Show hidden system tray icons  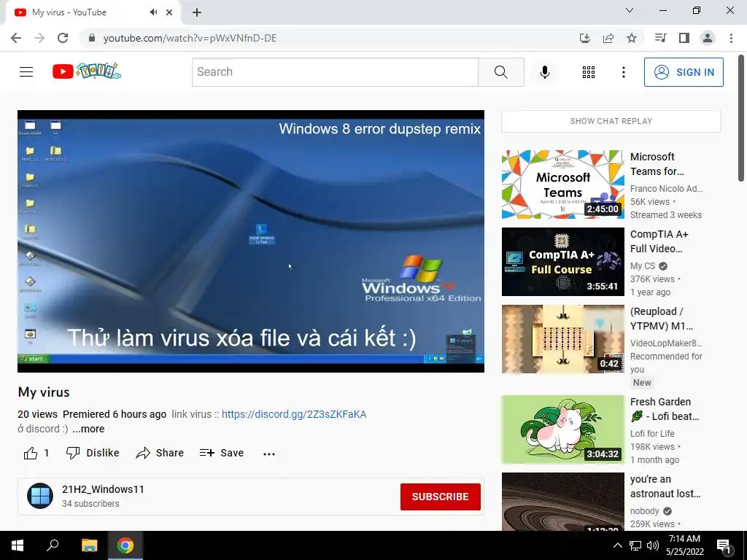tap(617, 545)
